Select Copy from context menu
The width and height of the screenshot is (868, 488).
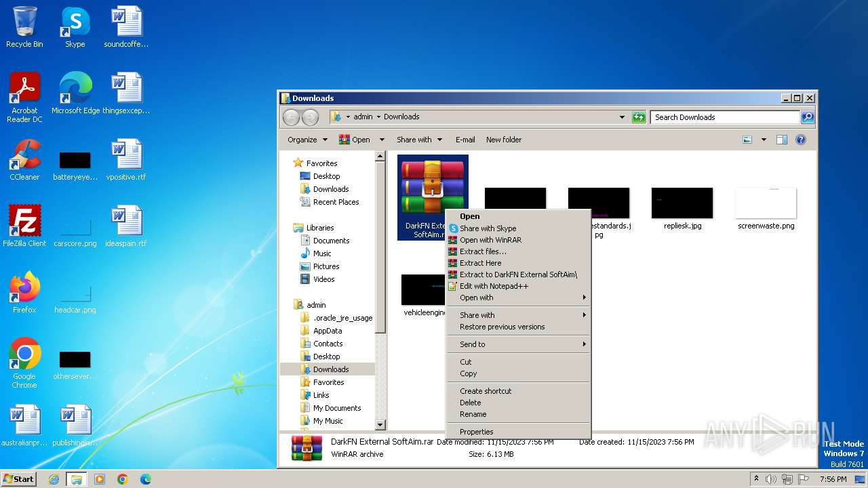[x=518, y=373]
